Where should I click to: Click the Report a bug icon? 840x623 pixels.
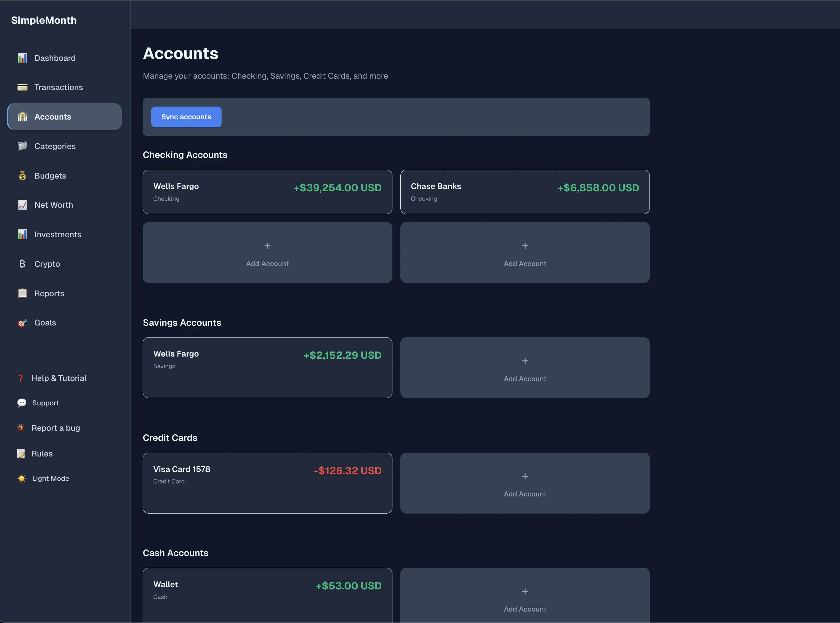pyautogui.click(x=21, y=428)
